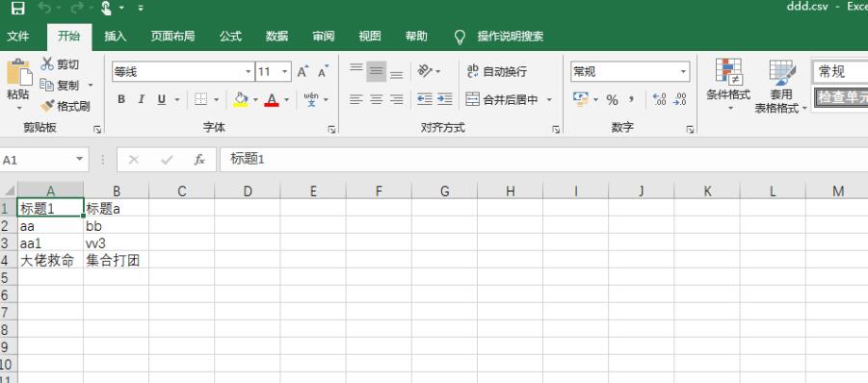Click the 操作说明搜索 search box

(510, 37)
